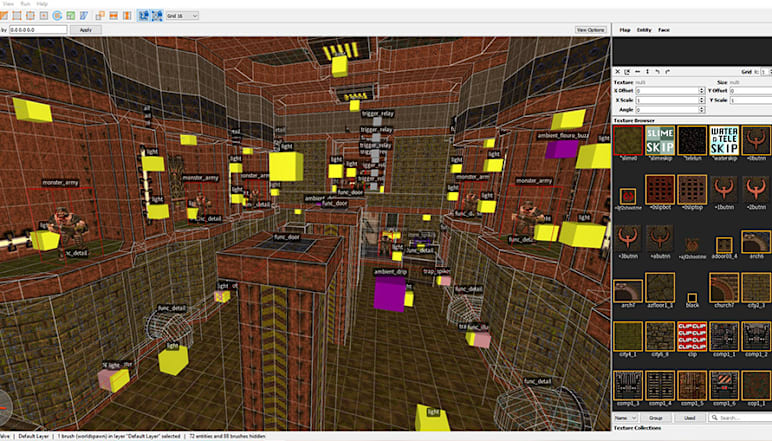
Task: Click the "72 entities and 55 brushes hidden" status text
Action: point(227,436)
